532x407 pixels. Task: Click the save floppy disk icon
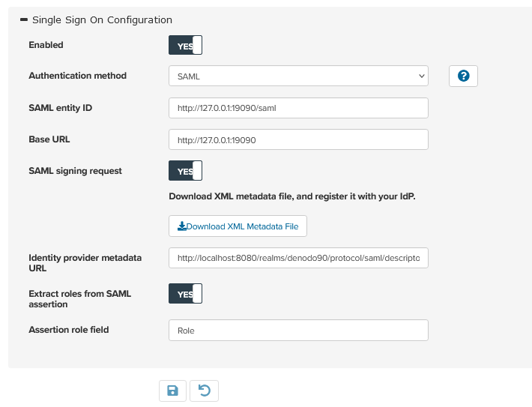(x=172, y=391)
